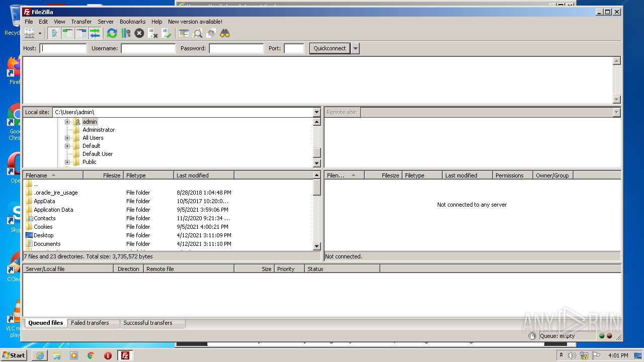Toggle processing of transfer queue

(126, 33)
